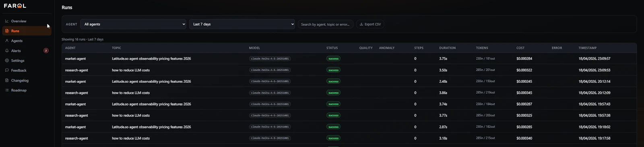Click timestamp 18/04/2026, 19:17:58
The image size is (644, 147).
(594, 138)
